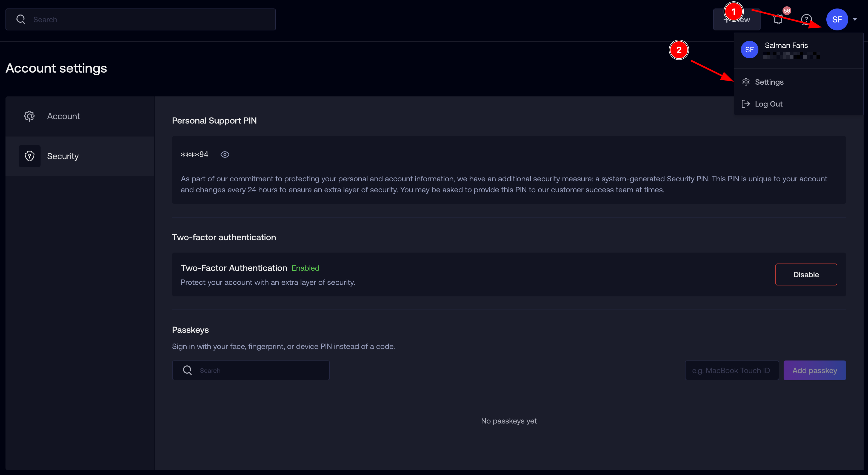Click the New button in header

tap(736, 19)
